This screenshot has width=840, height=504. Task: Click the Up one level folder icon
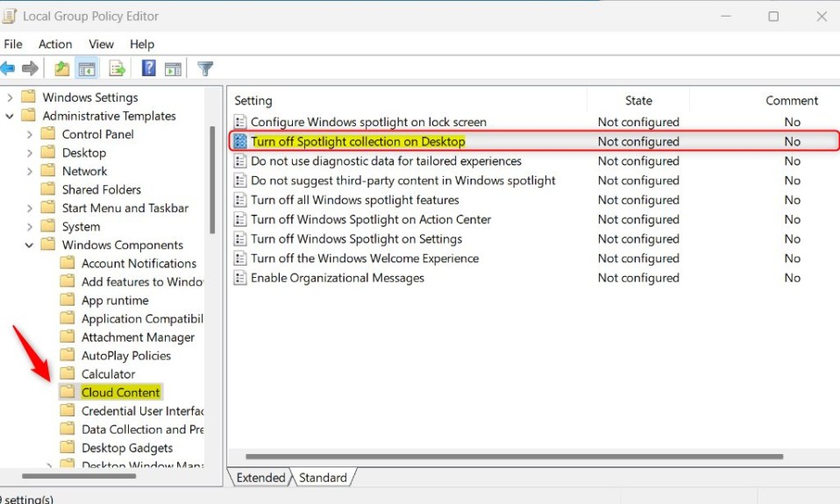coord(62,68)
